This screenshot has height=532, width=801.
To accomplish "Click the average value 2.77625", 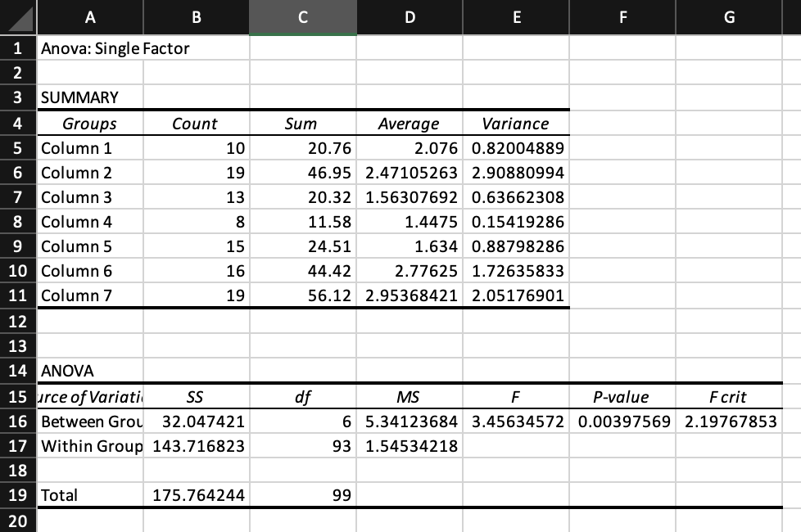I will [410, 271].
